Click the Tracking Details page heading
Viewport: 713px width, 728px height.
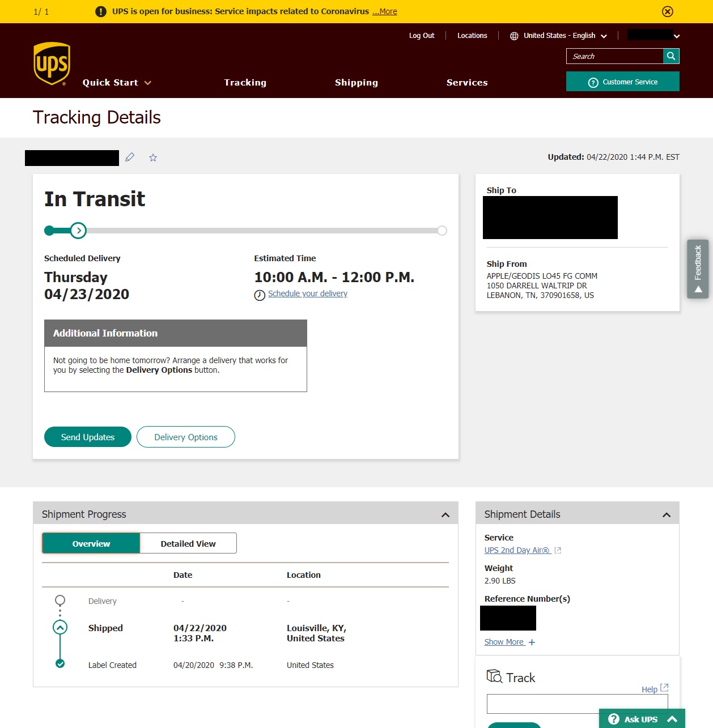(97, 117)
